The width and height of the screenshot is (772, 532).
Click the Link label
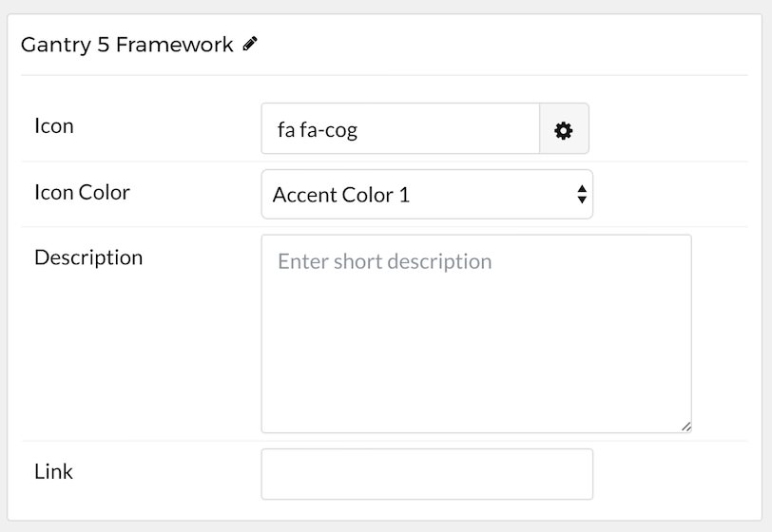(x=53, y=471)
